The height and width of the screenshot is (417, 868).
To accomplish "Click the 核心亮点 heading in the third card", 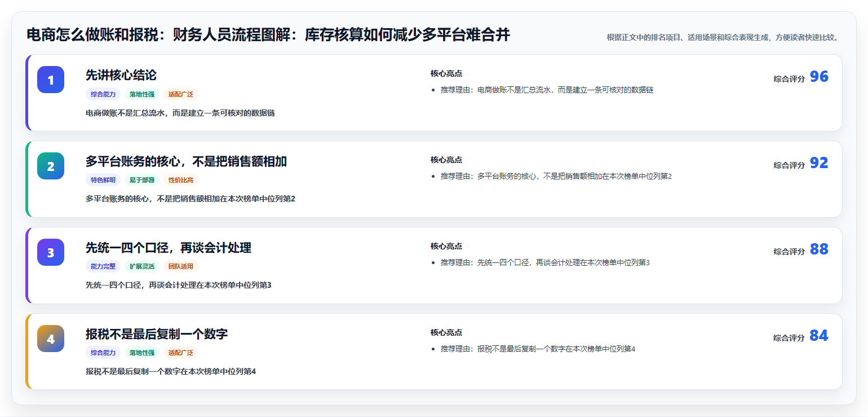I will pyautogui.click(x=446, y=246).
